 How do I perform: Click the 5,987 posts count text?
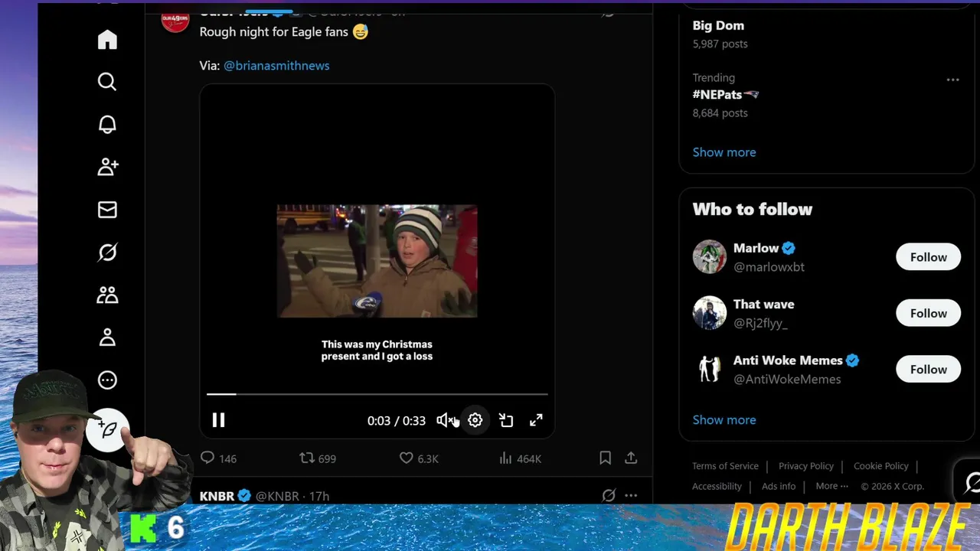[720, 44]
